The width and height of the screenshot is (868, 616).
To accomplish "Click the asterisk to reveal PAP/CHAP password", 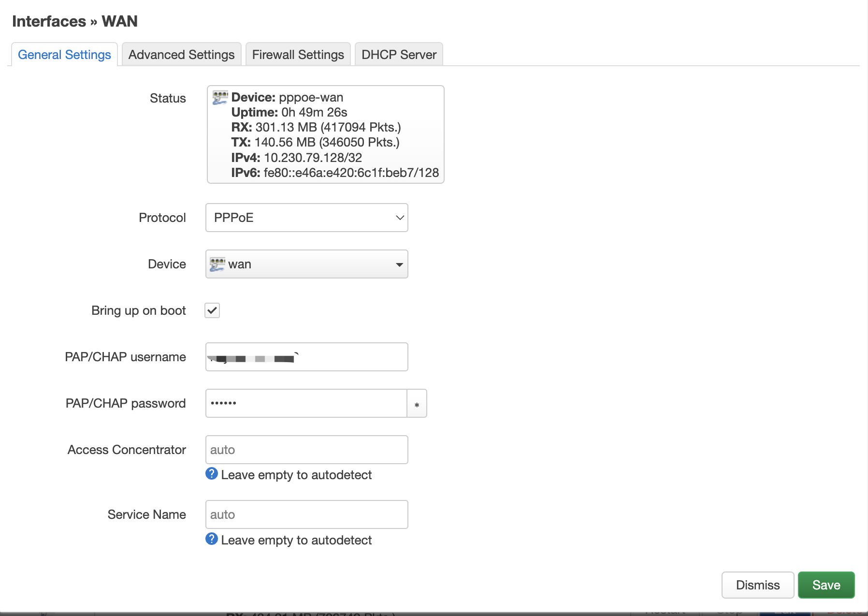I will pos(417,403).
